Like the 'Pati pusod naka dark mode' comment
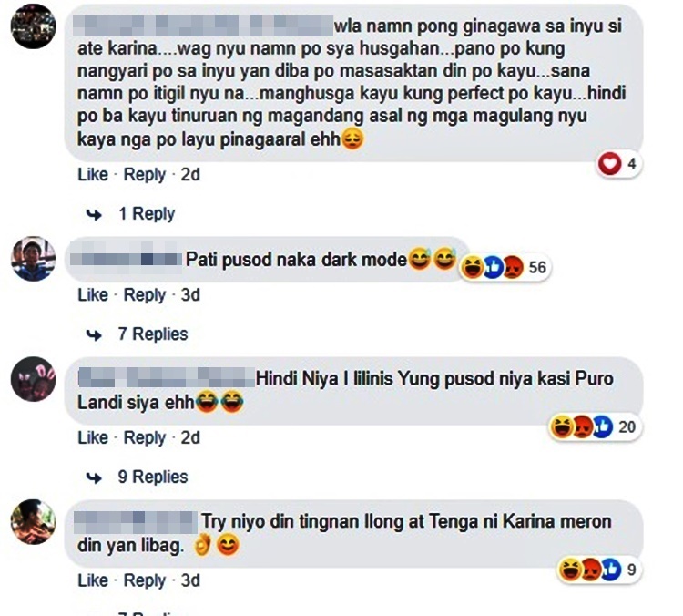Image resolution: width=683 pixels, height=616 pixels. coord(93,295)
